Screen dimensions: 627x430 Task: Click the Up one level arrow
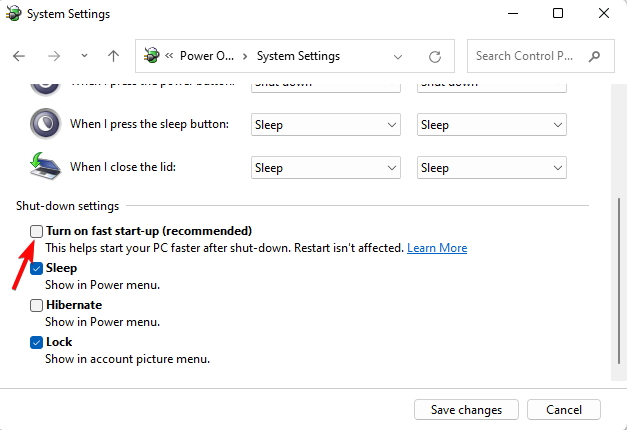[114, 56]
